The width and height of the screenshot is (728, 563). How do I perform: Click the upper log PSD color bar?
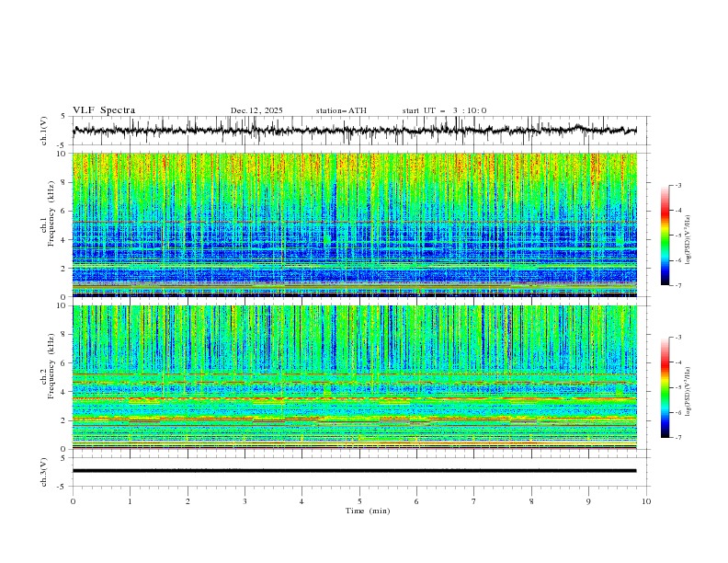[x=665, y=235]
